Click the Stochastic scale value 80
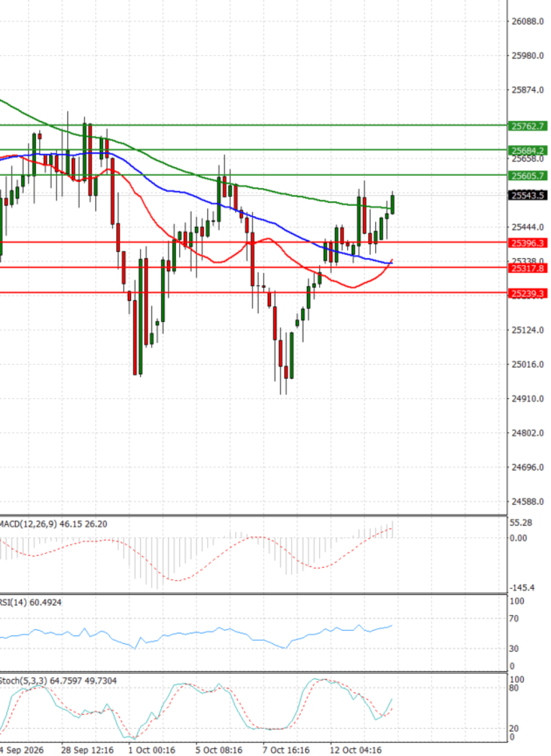 tap(514, 688)
